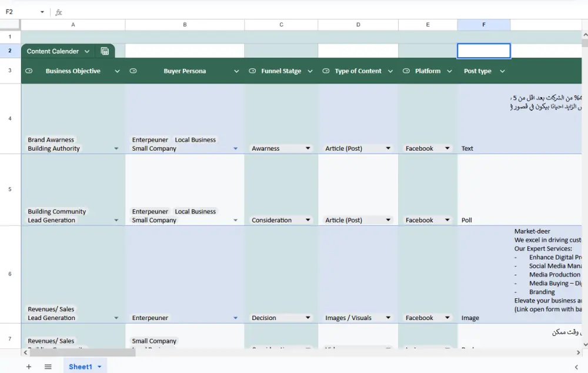Viewport: 588px width, 373px height.
Task: Select the Brand Awarness chip
Action: pyautogui.click(x=51, y=139)
